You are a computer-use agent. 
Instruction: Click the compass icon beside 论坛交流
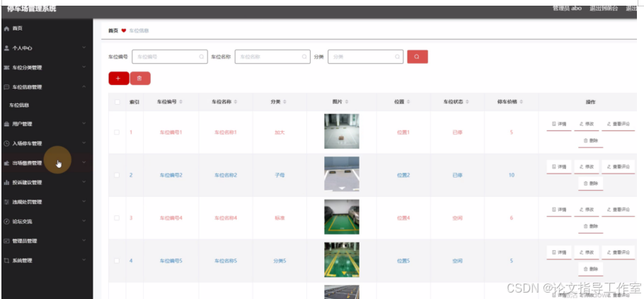pos(6,221)
